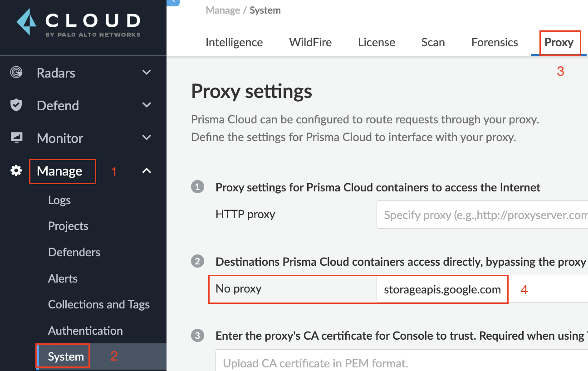The height and width of the screenshot is (371, 588).
Task: Open Logs under Manage
Action: [x=59, y=200]
